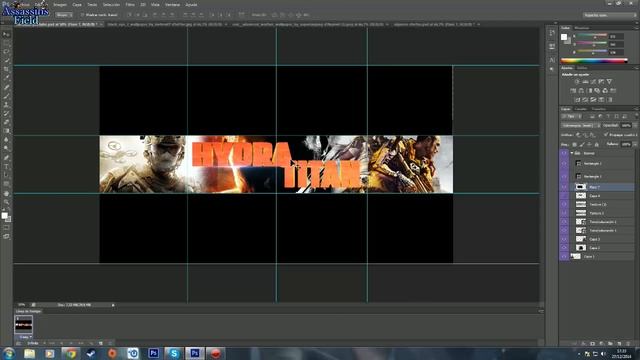This screenshot has height=360, width=640.
Task: Select the Crop tool
Action: [6, 69]
